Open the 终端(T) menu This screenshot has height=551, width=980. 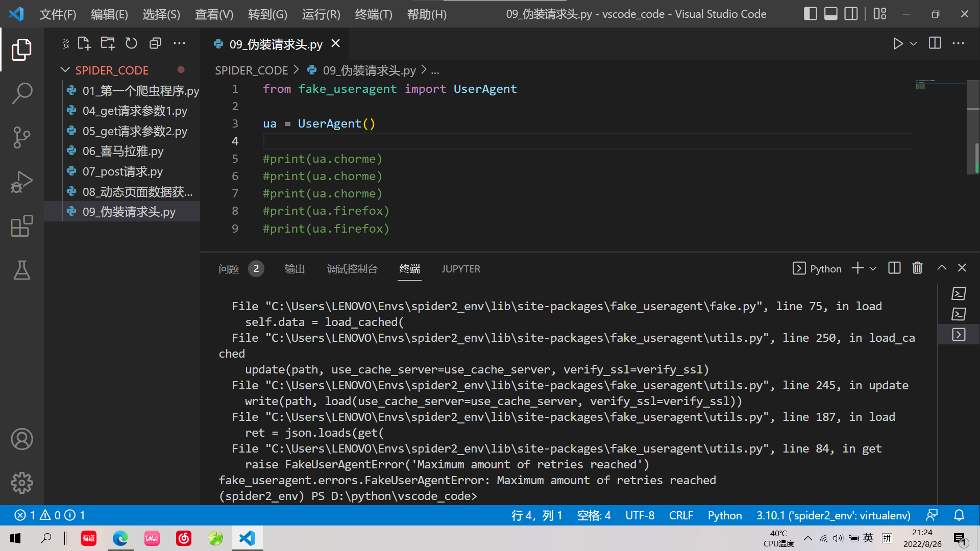(374, 14)
